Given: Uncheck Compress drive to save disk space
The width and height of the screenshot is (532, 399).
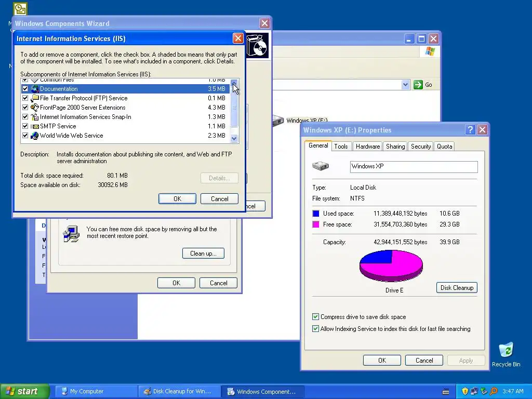Looking at the screenshot, I should tap(315, 316).
